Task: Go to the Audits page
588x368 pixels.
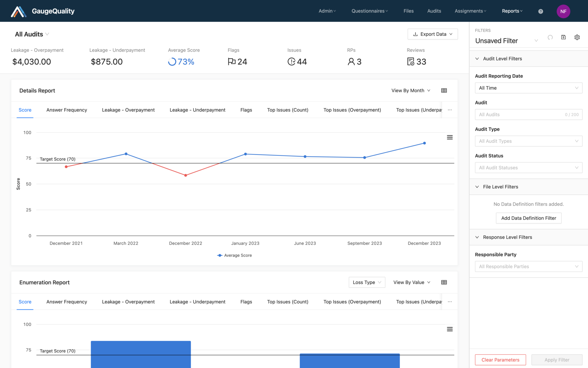Action: (x=434, y=11)
